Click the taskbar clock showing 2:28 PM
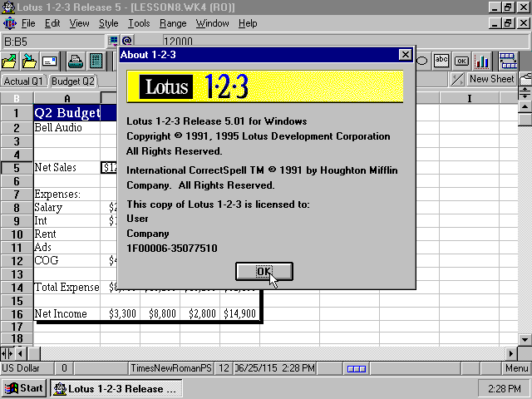Viewport: 532px width, 399px height. pyautogui.click(x=504, y=388)
